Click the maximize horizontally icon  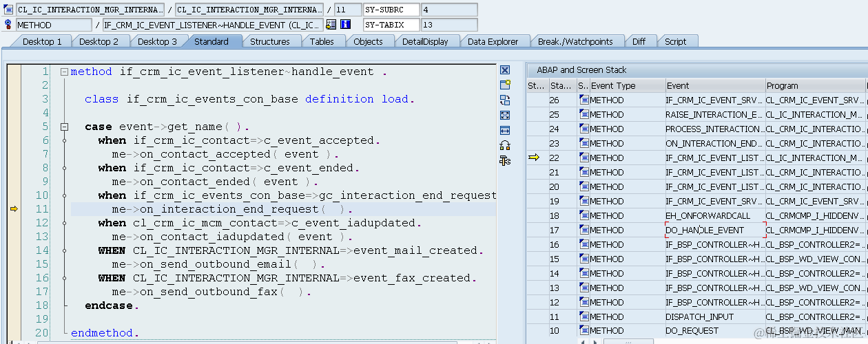pos(505,130)
